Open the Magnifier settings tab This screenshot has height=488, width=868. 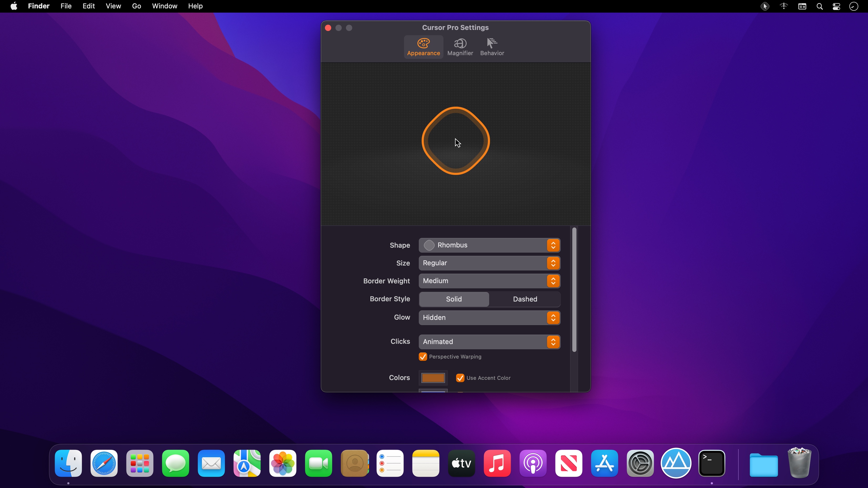pos(460,47)
